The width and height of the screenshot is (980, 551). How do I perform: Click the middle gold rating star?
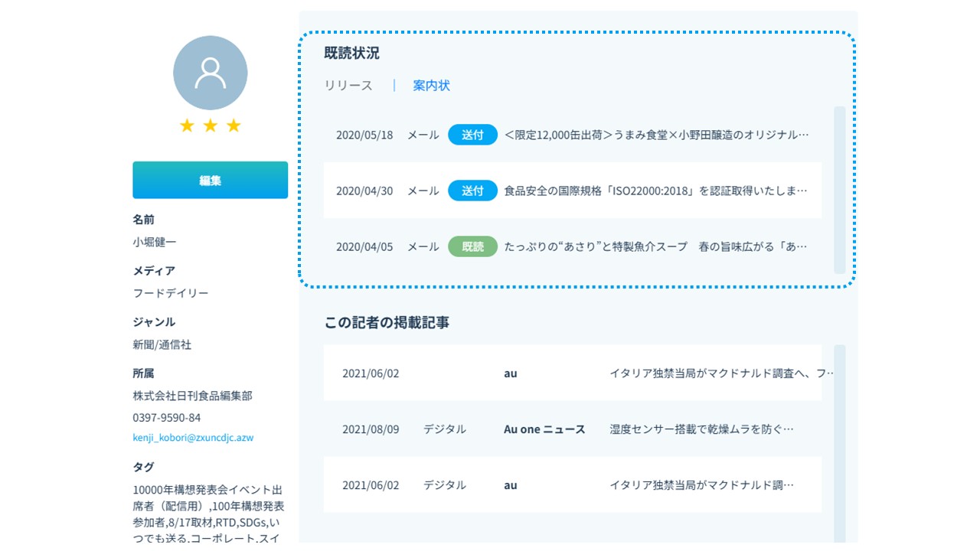(x=211, y=126)
